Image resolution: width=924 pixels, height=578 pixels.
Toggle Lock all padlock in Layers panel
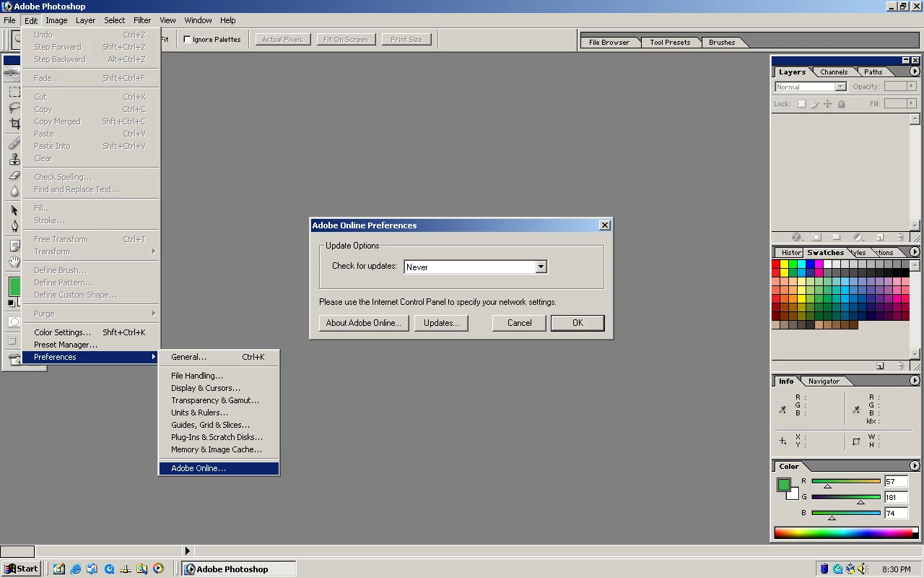pos(841,104)
